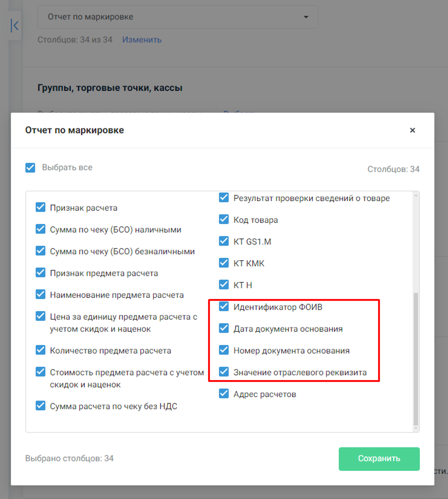Uncheck the Код товара checkbox
Screen dimensions: 448x499
click(x=224, y=219)
